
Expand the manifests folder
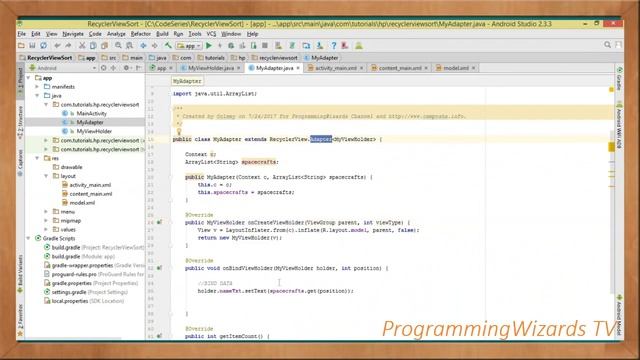pos(37,87)
